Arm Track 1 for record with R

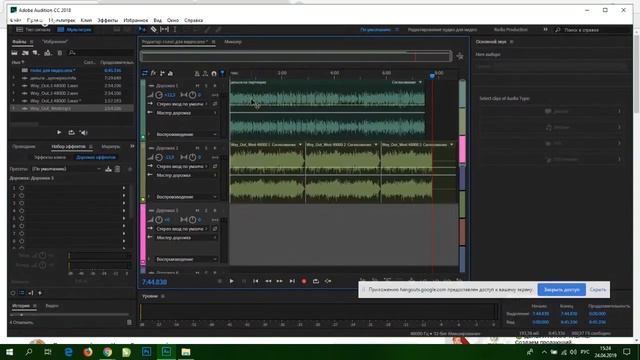point(215,86)
